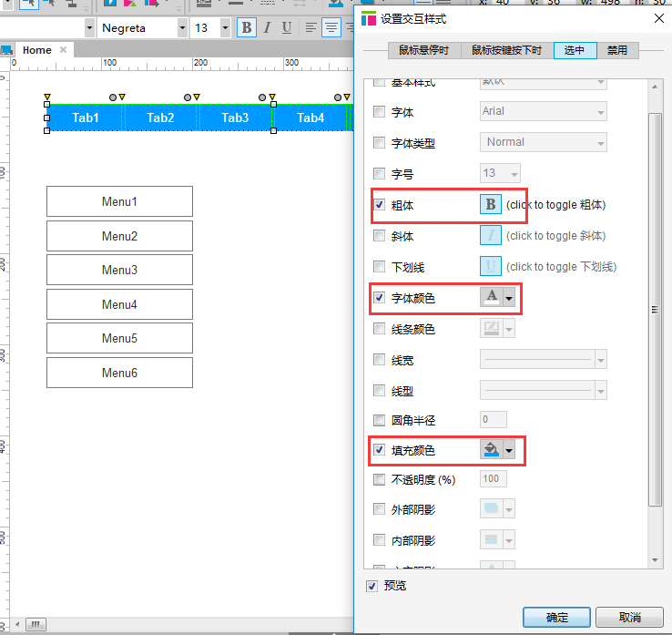Screen dimensions: 672x635
Task: Enable the 字体类型 checkbox
Action: pyautogui.click(x=380, y=142)
